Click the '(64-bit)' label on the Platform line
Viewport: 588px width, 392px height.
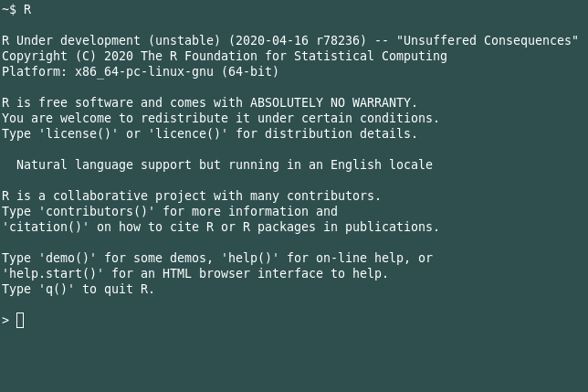click(250, 71)
